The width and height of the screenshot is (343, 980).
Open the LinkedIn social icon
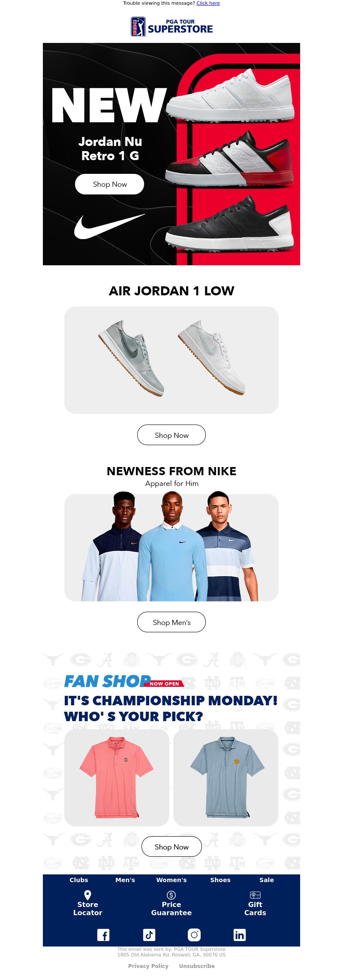click(x=240, y=935)
